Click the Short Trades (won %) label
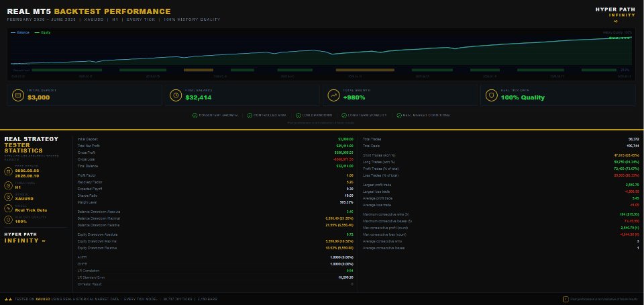This screenshot has height=305, width=644. (x=379, y=155)
